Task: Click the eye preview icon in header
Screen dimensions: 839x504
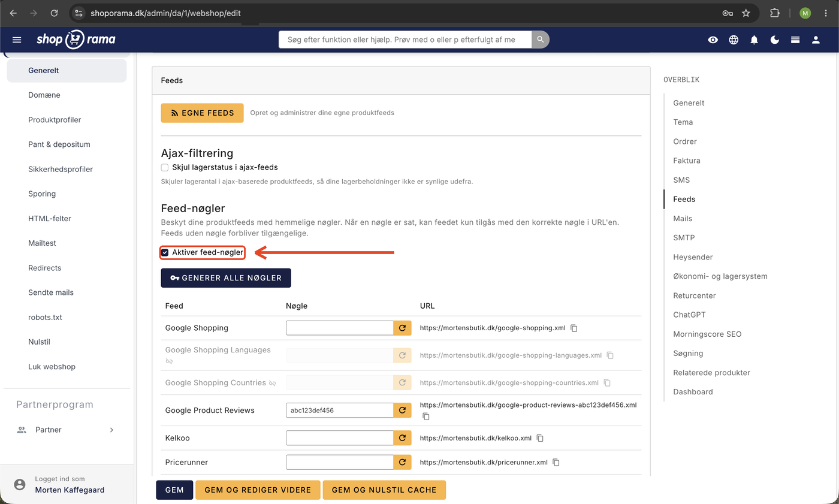Action: (713, 40)
